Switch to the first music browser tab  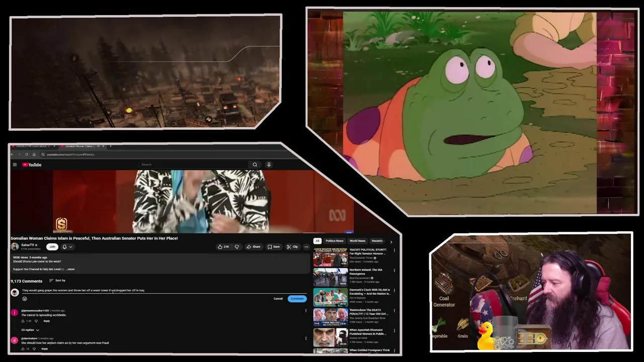[33, 146]
